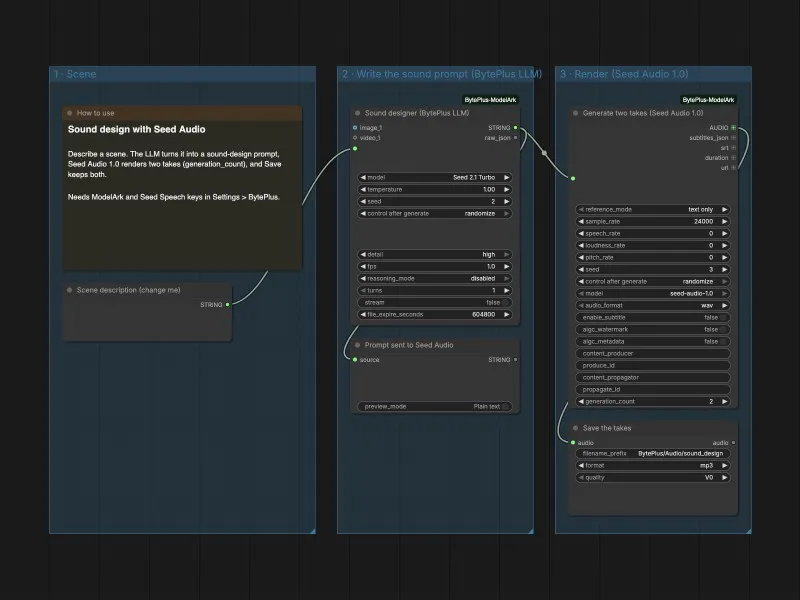Collapse the Sound designer node via title dot
The image size is (800, 600).
(358, 113)
